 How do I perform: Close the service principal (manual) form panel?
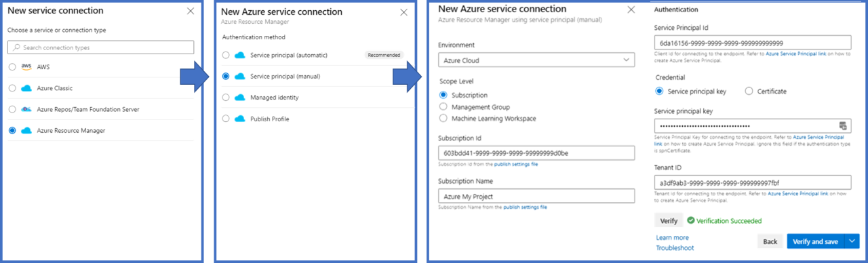[x=631, y=9]
